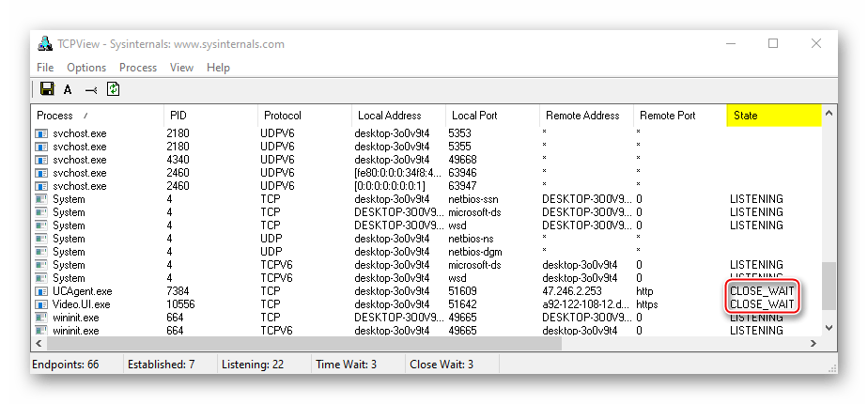Open the View menu
The height and width of the screenshot is (404, 868).
pyautogui.click(x=181, y=68)
